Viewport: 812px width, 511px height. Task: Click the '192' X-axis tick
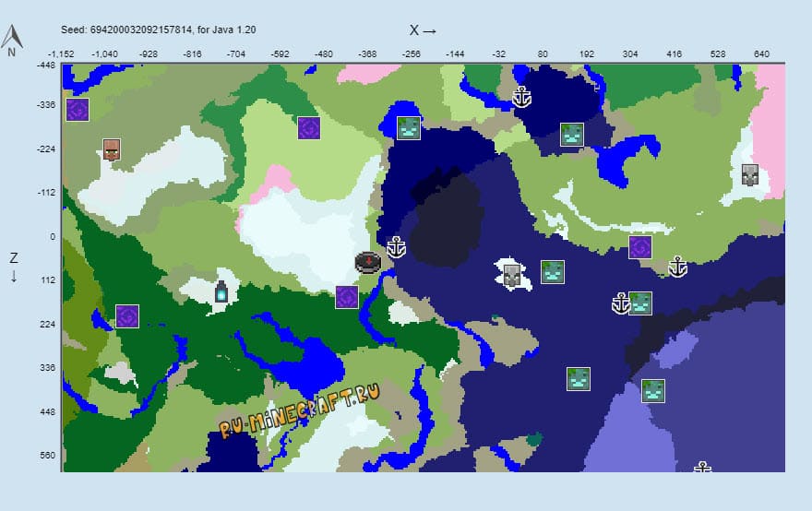click(x=586, y=53)
